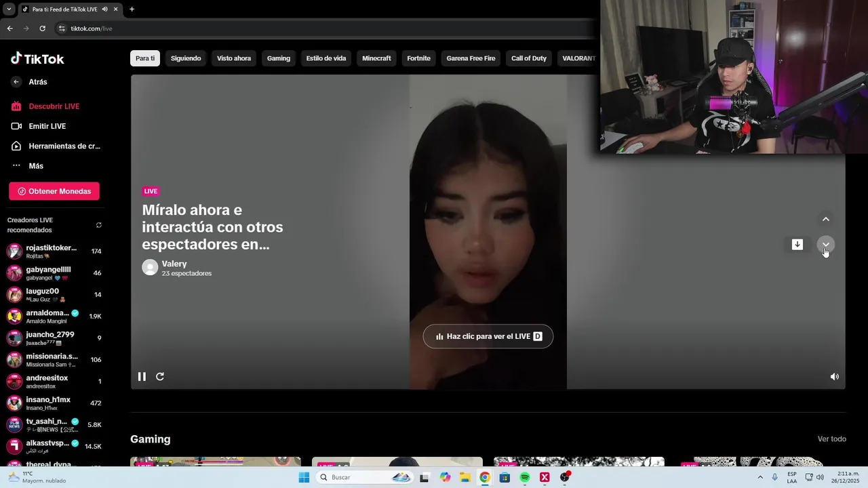Click Ver todo for Gaming section
Image resolution: width=868 pixels, height=488 pixels.
pos(831,439)
